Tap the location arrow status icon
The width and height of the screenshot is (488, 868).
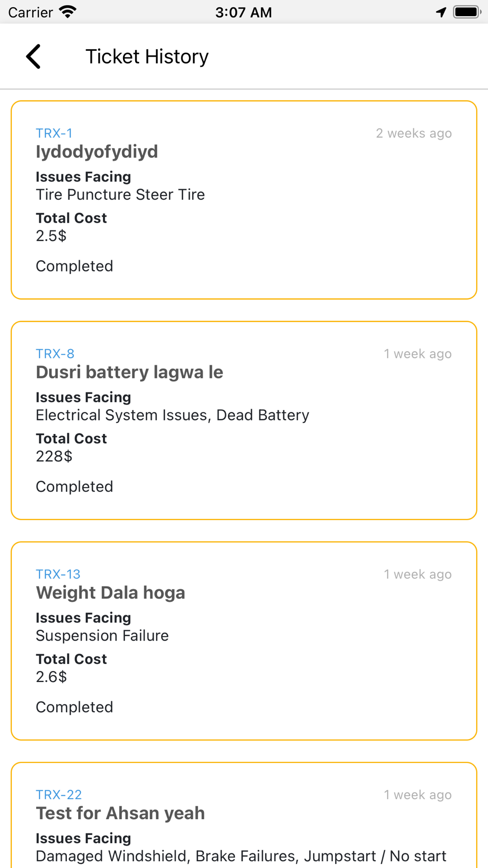point(441,12)
